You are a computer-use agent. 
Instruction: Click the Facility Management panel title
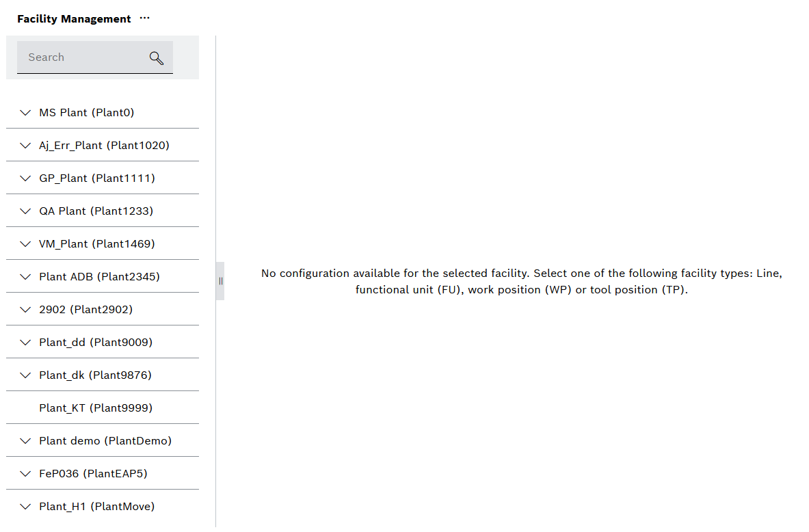pyautogui.click(x=72, y=18)
